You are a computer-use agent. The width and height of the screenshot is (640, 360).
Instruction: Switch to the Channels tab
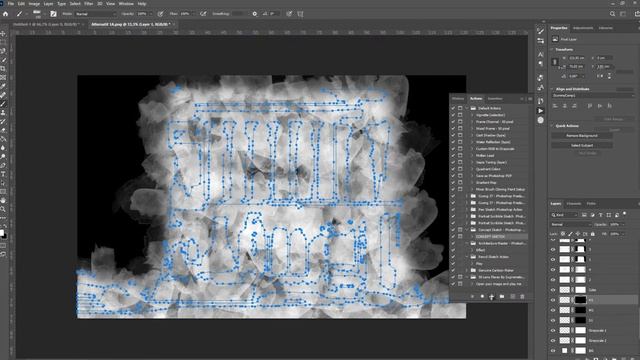(573, 203)
